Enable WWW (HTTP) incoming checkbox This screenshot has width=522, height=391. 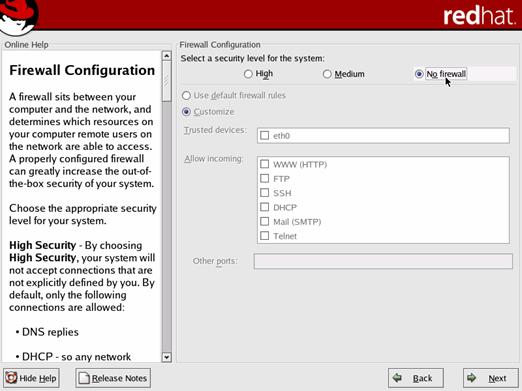pyautogui.click(x=264, y=164)
